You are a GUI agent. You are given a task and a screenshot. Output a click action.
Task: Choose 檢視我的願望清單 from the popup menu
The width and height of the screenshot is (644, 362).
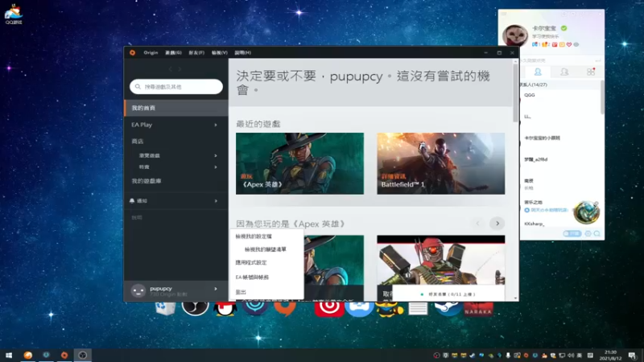coord(266,249)
